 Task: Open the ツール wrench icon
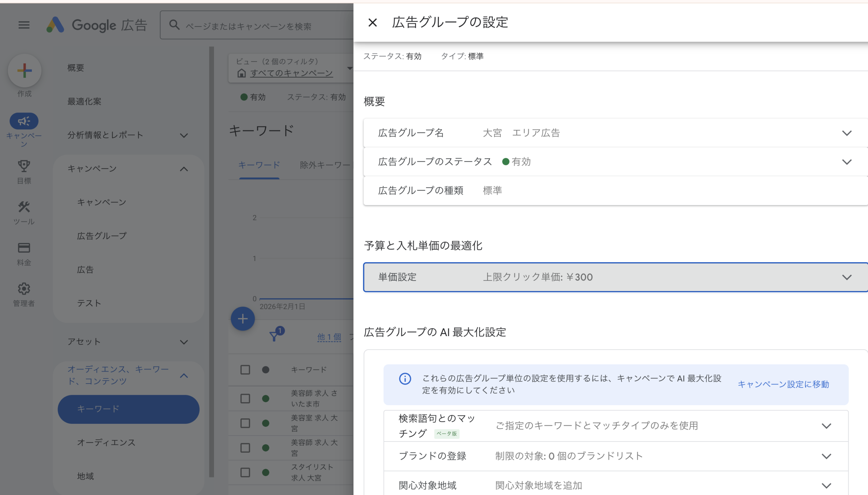coord(24,207)
